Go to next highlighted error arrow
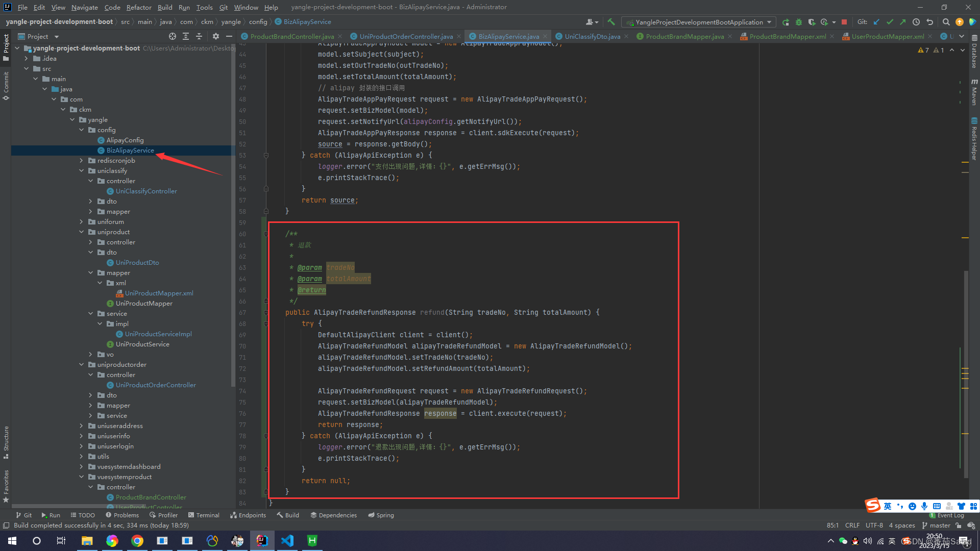The width and height of the screenshot is (980, 551). [x=962, y=50]
